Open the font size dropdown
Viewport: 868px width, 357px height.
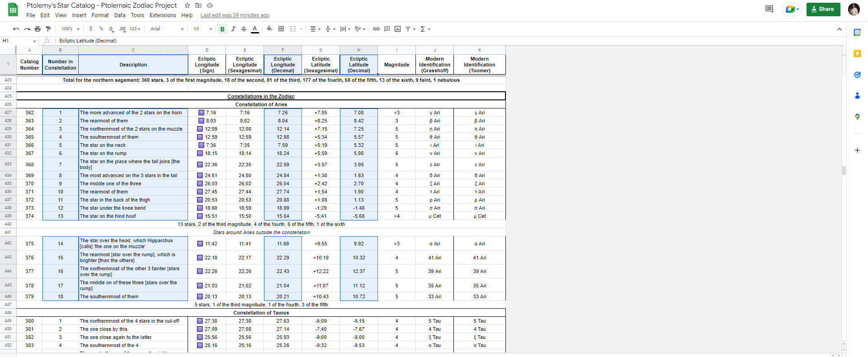tap(203, 29)
